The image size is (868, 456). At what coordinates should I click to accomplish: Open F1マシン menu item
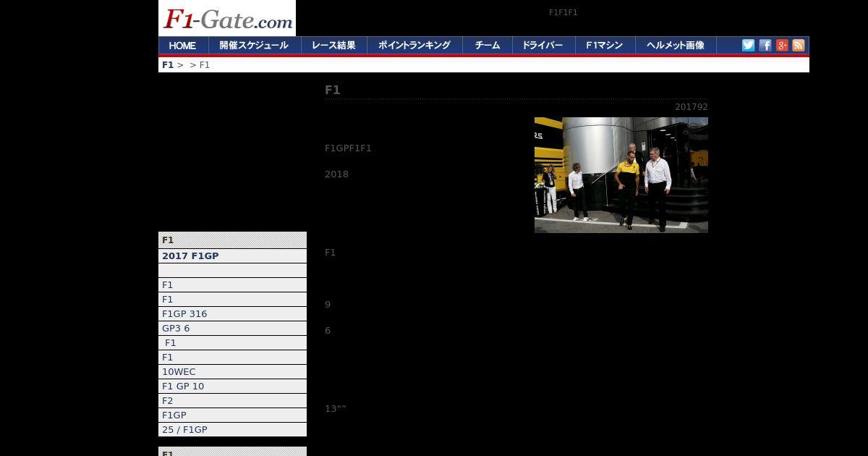605,46
